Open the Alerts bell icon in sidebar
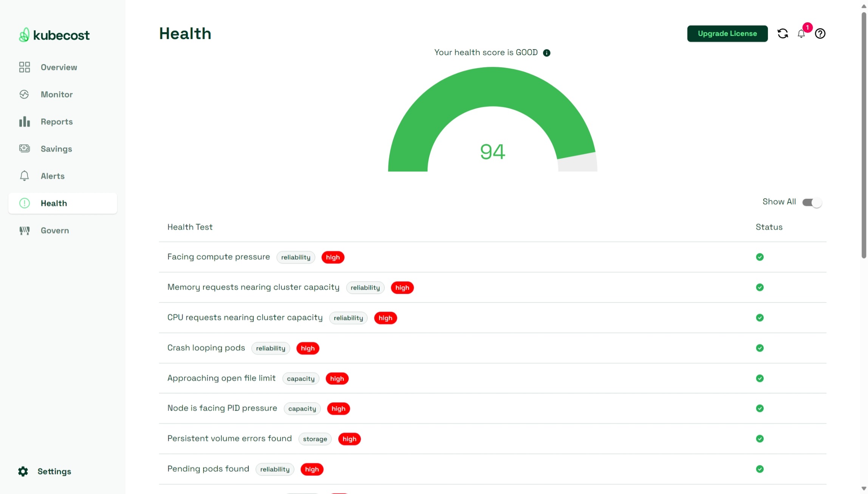The width and height of the screenshot is (868, 494). click(24, 176)
